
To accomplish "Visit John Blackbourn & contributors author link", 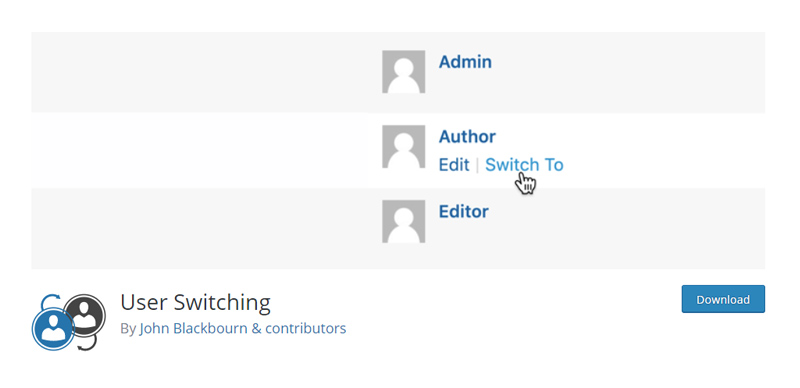I will pos(243,328).
